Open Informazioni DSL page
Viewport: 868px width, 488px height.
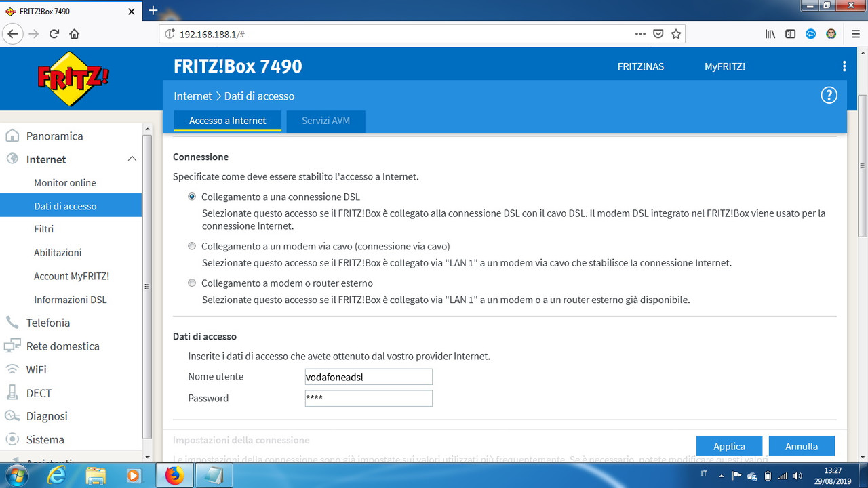point(71,299)
